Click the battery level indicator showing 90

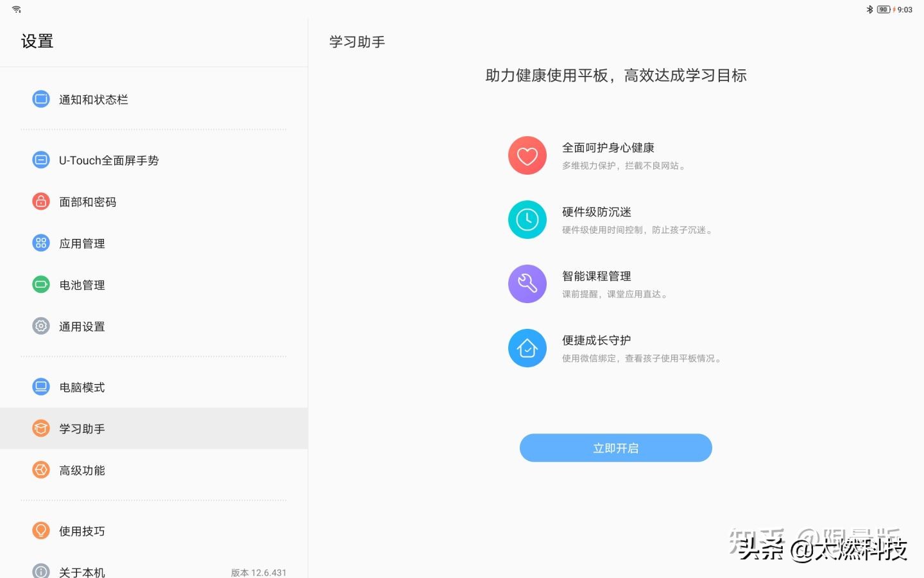(x=883, y=9)
